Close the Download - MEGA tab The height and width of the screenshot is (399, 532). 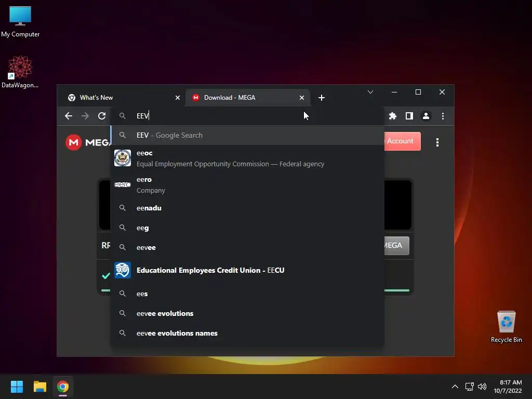coord(302,98)
